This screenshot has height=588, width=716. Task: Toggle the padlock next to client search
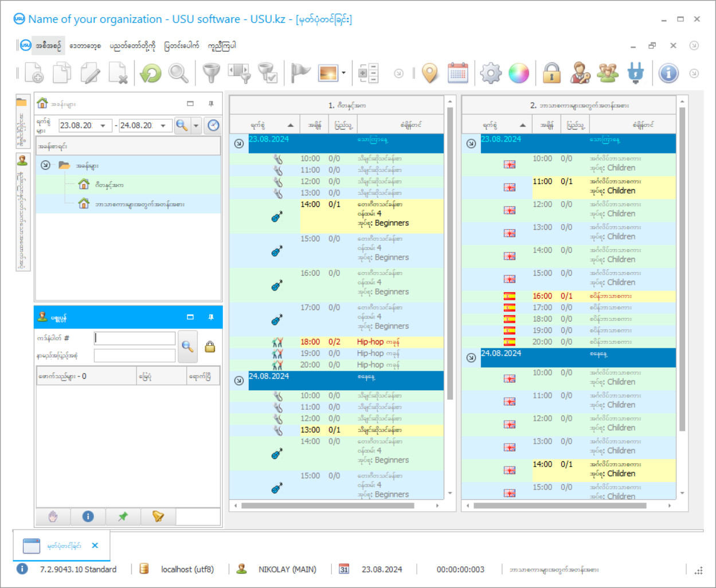(210, 347)
